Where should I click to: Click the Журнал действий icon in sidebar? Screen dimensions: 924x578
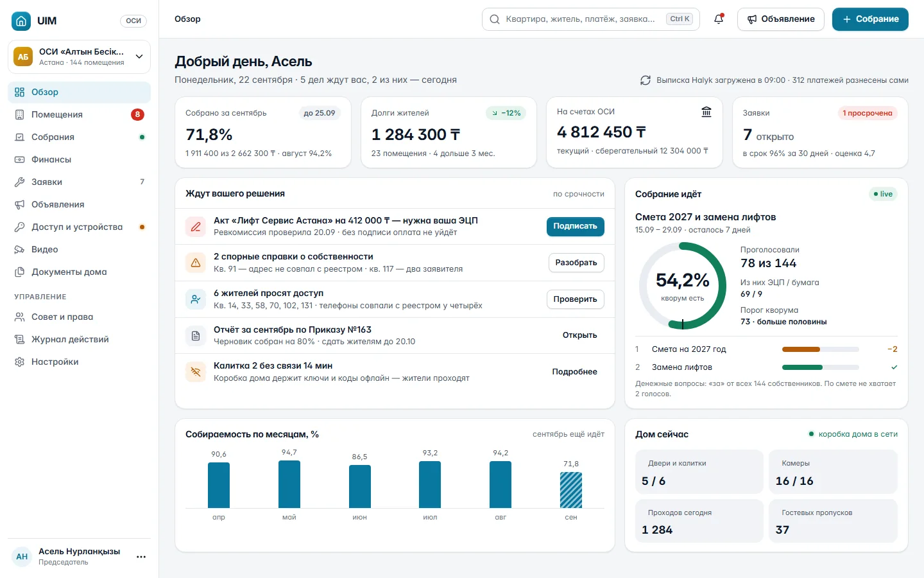coord(19,339)
